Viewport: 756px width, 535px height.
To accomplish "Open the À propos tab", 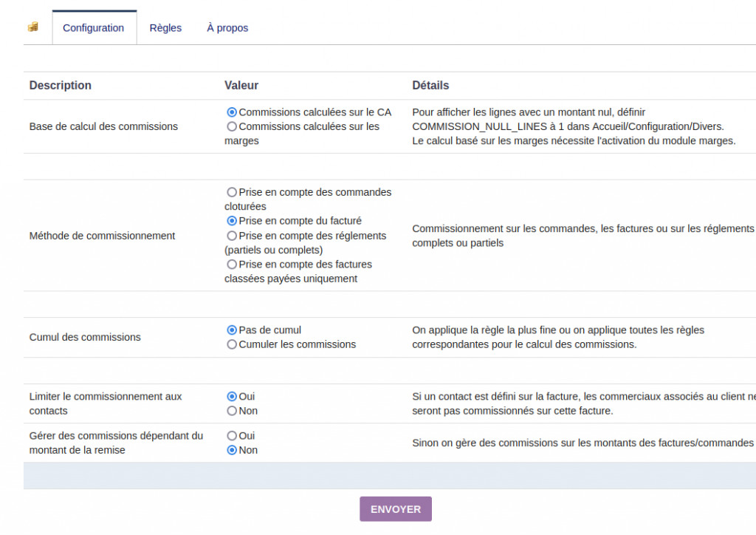I will pyautogui.click(x=227, y=28).
